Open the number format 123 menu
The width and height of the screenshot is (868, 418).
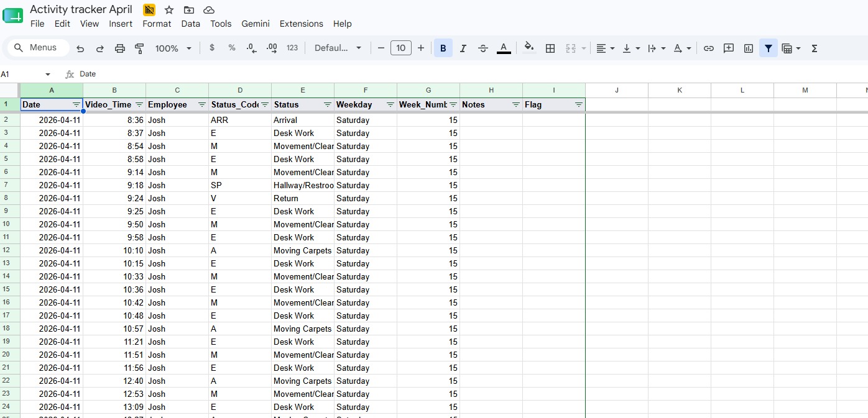click(292, 48)
